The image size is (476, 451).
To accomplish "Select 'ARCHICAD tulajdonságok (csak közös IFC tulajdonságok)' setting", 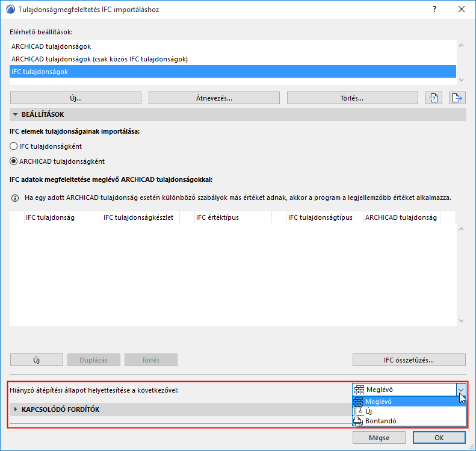I will click(x=233, y=59).
